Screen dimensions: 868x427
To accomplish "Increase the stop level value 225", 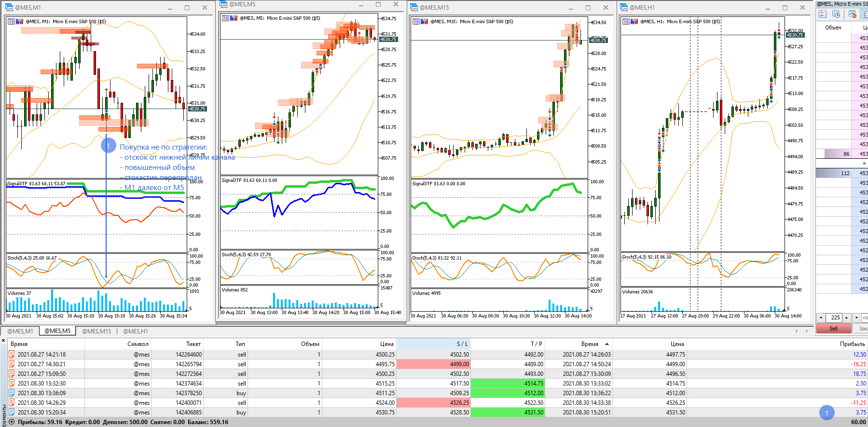I will click(x=847, y=317).
